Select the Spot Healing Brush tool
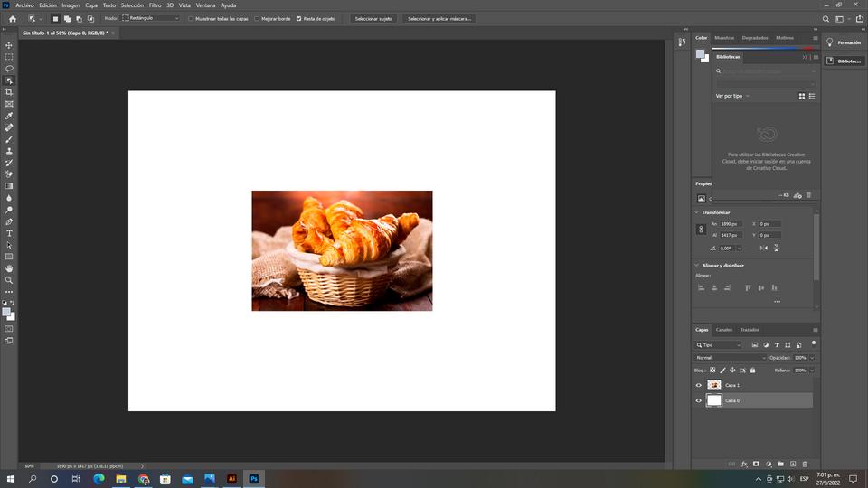Image resolution: width=868 pixels, height=488 pixels. 9,127
